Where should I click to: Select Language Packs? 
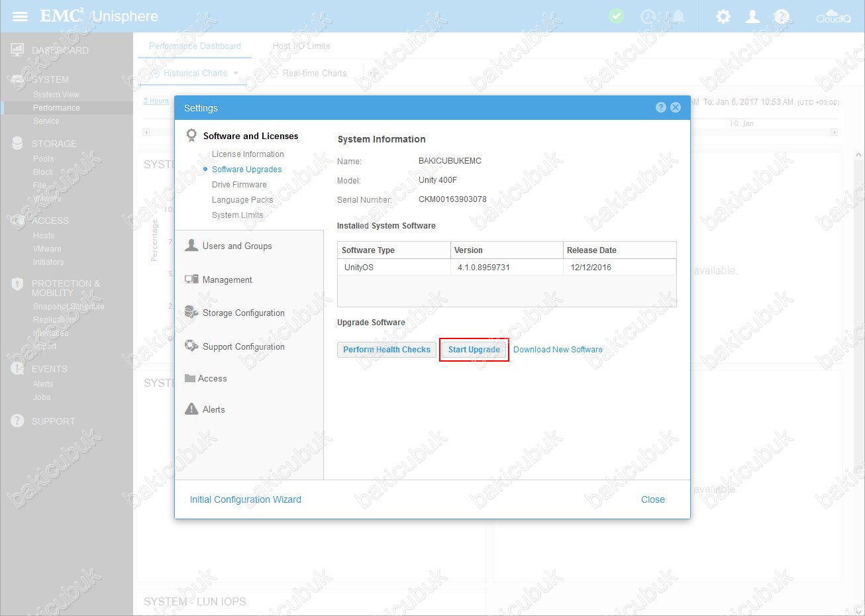[242, 200]
